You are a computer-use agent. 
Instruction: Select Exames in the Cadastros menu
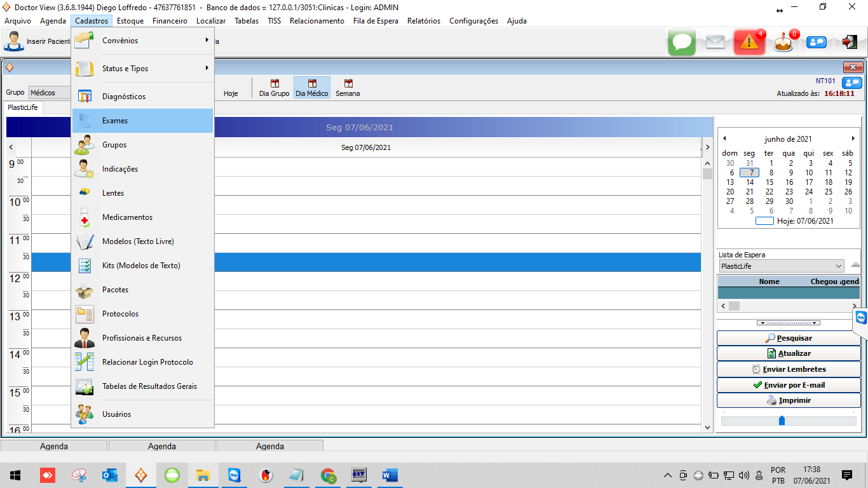coord(143,121)
